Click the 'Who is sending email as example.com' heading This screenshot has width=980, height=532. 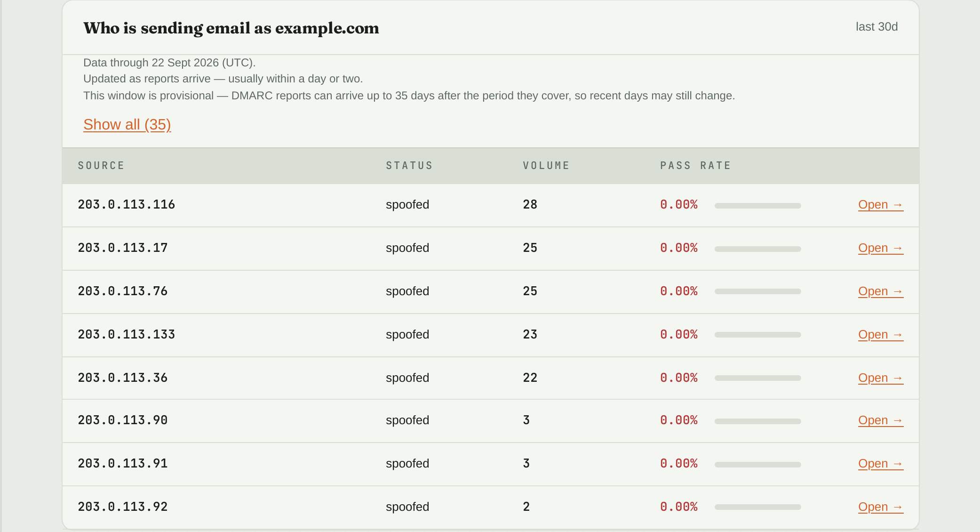tap(231, 28)
